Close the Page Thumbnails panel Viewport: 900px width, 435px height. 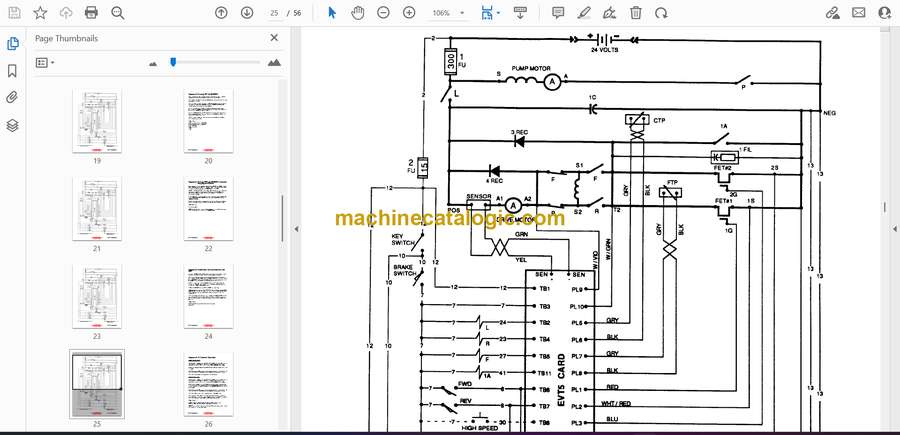275,38
